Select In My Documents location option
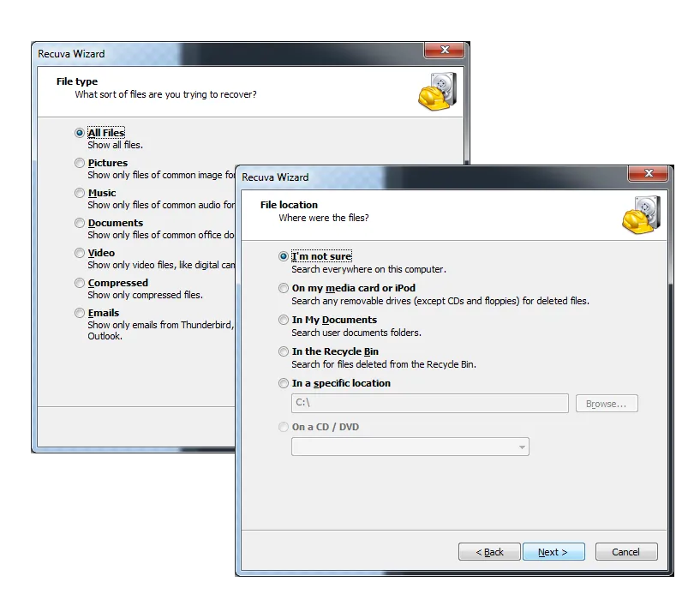The width and height of the screenshot is (700, 600). point(284,320)
